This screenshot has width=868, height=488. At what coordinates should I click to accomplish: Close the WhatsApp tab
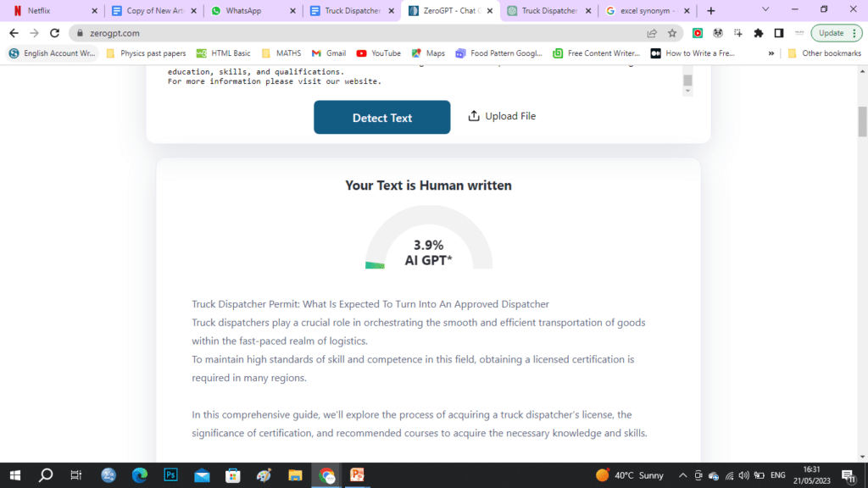pyautogui.click(x=292, y=10)
